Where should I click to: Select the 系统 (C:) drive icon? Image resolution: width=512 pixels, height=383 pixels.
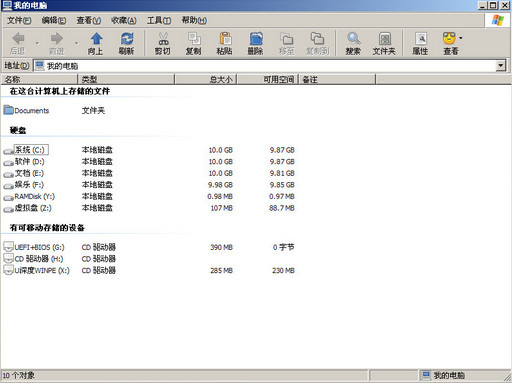coord(8,151)
